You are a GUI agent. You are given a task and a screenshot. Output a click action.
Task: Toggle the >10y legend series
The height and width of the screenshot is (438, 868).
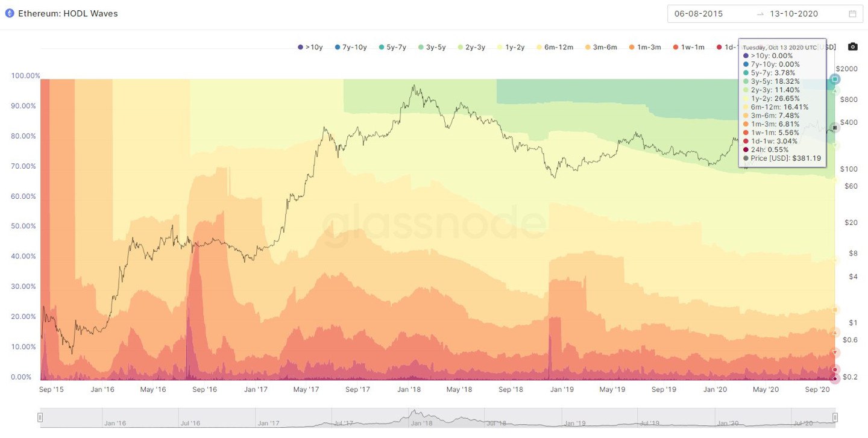point(311,47)
